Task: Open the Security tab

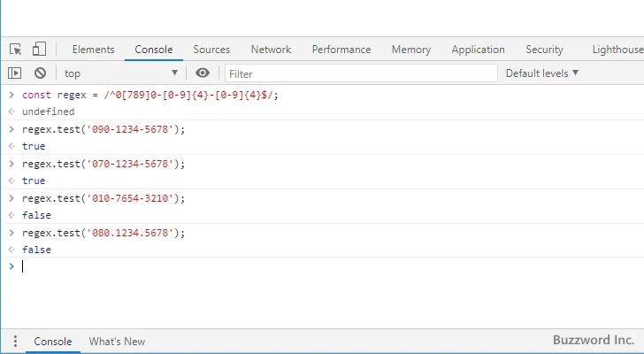Action: coord(544,50)
